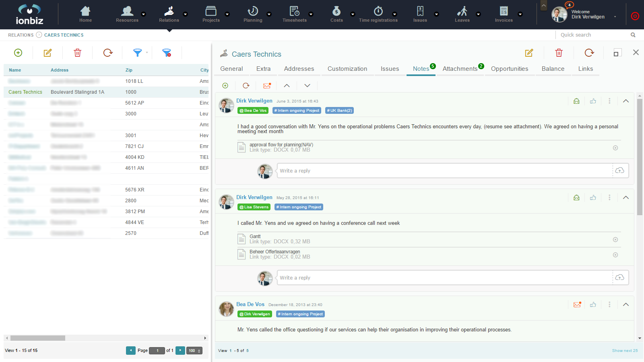
Task: Click the notes vertical scrollbar
Action: pyautogui.click(x=640, y=157)
